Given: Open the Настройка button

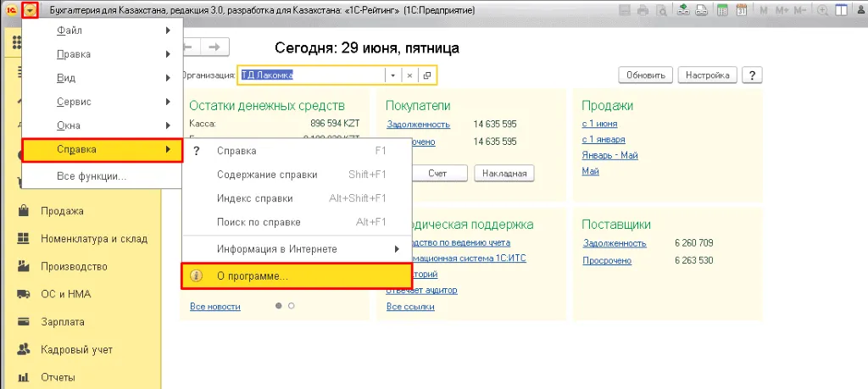Looking at the screenshot, I should click(x=708, y=75).
